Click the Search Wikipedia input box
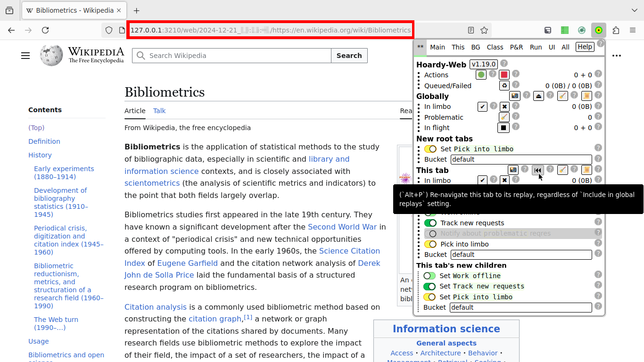Screen dimensions: 644x362 [231, 56]
